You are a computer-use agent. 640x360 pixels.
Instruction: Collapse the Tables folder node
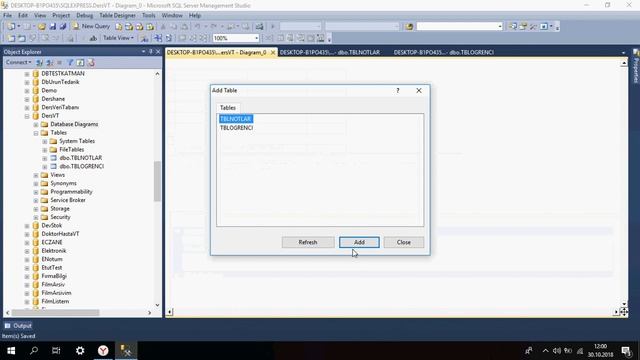point(36,133)
